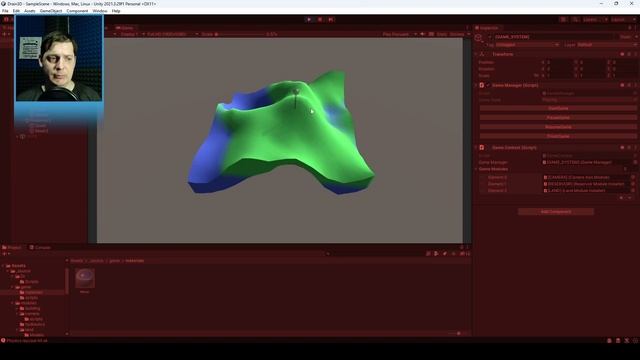Open the Play Focused dropdown

pos(399,34)
